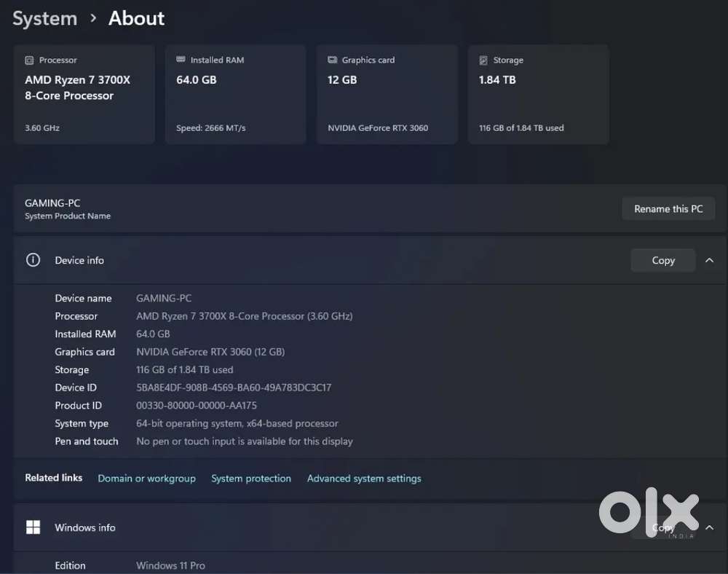Select the Device ID value text
Image resolution: width=728 pixels, height=574 pixels.
pos(234,388)
